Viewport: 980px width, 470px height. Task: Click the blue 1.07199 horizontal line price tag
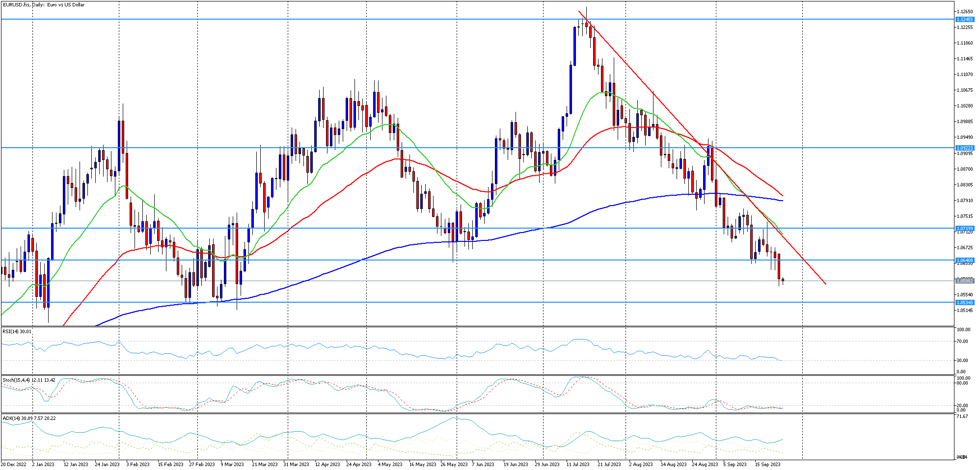[x=965, y=229]
